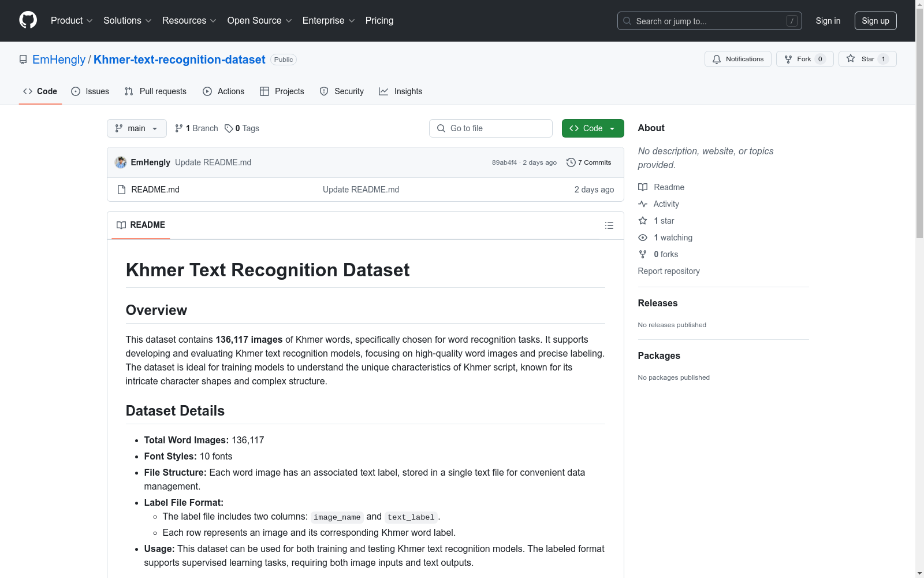This screenshot has width=924, height=578.
Task: Focus the Search or jump to field
Action: tap(710, 21)
